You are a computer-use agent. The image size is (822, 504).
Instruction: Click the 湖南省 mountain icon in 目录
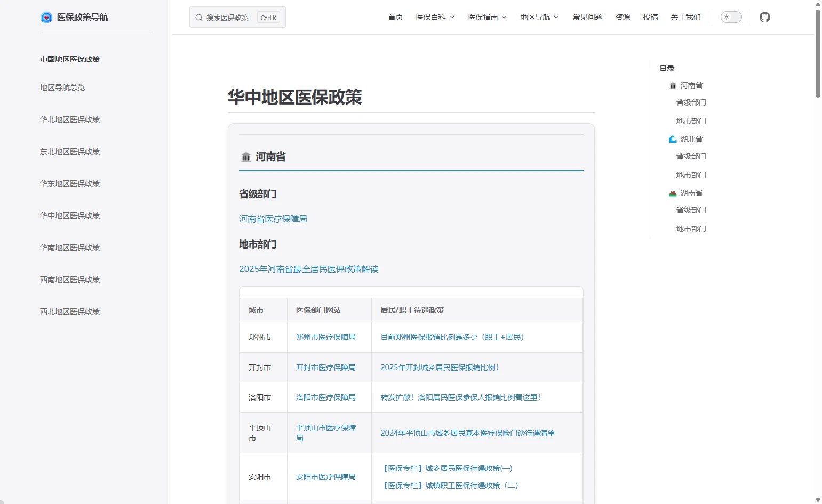coord(673,194)
